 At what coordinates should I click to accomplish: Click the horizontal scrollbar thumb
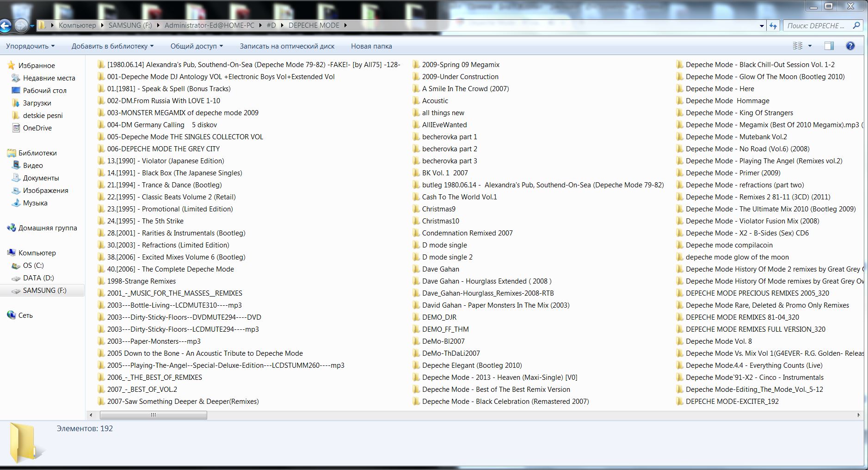tap(153, 415)
